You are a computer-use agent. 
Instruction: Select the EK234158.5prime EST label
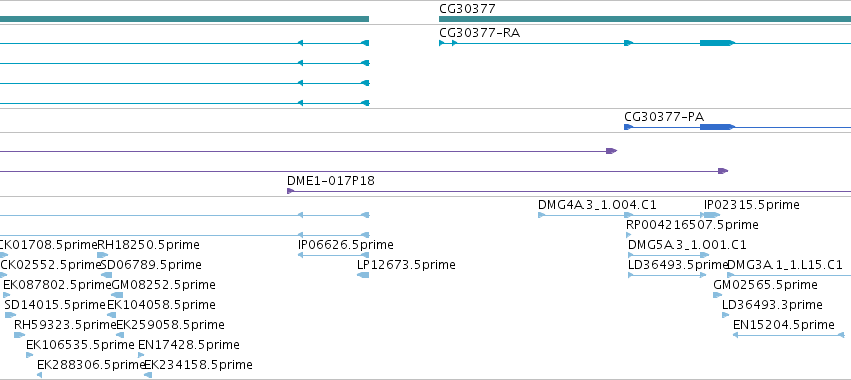[198, 365]
